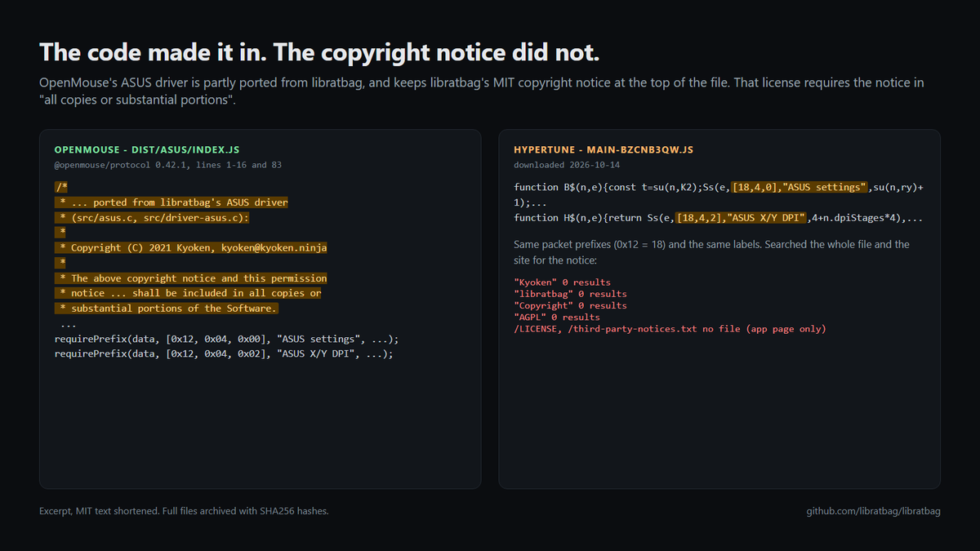Click the "/LICENSE, /third-party-notices.txt no file" line
980x551 pixels.
670,329
